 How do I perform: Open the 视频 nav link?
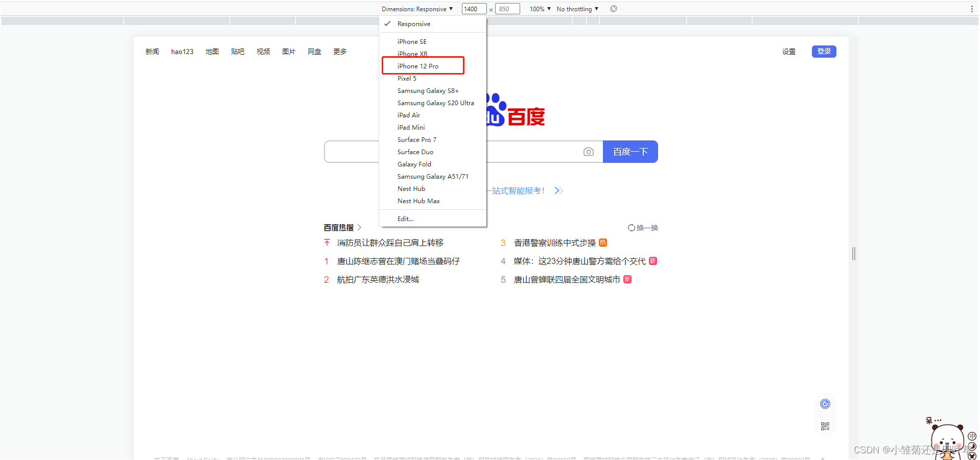pyautogui.click(x=263, y=52)
